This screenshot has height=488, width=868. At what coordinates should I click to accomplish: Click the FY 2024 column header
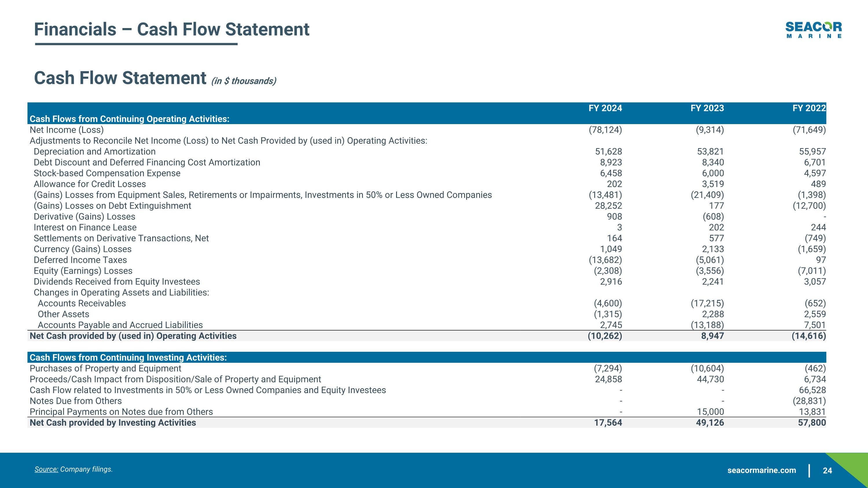(605, 108)
